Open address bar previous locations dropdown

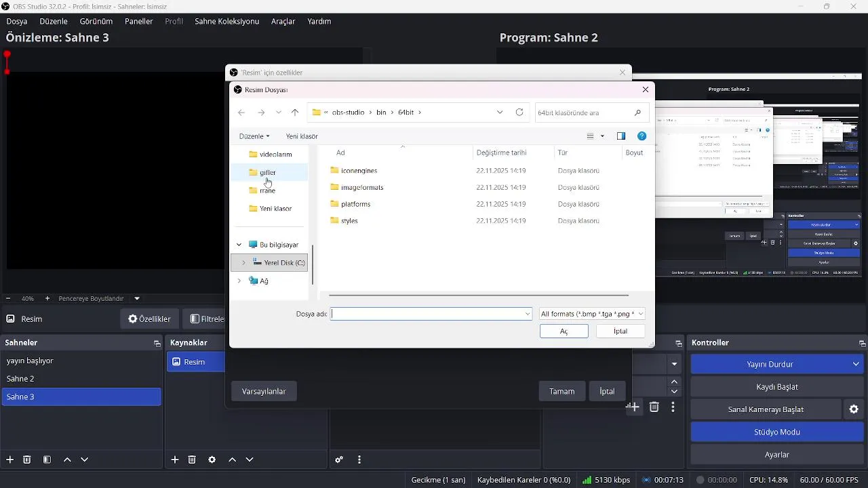pos(500,113)
